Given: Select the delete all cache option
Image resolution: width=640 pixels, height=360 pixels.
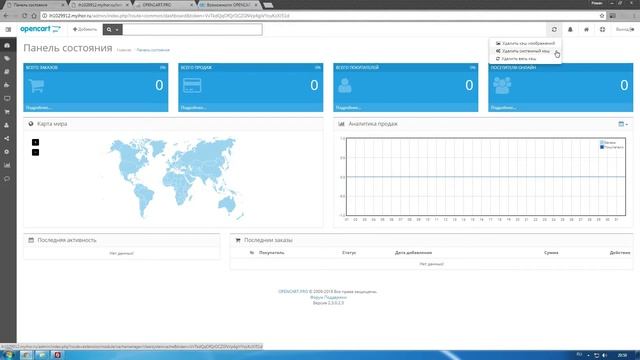Looking at the screenshot, I should coord(525,59).
